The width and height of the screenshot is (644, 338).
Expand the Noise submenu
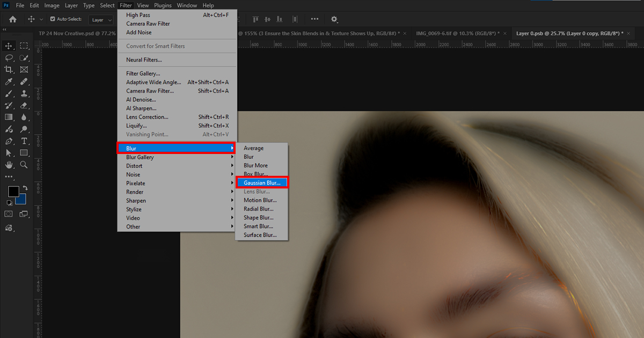(x=177, y=174)
